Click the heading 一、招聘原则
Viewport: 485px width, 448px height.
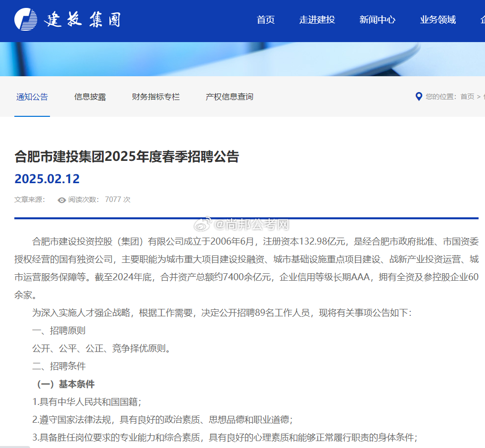tap(59, 331)
